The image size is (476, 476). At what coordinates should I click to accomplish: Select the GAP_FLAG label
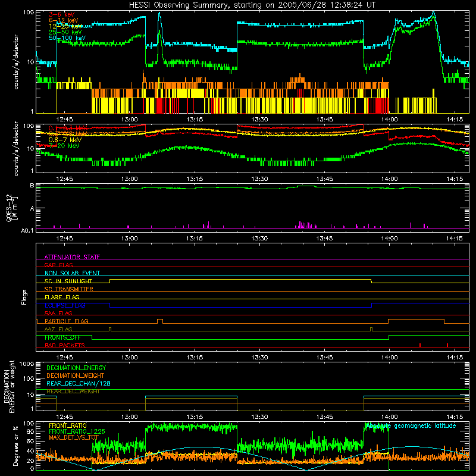(58, 265)
